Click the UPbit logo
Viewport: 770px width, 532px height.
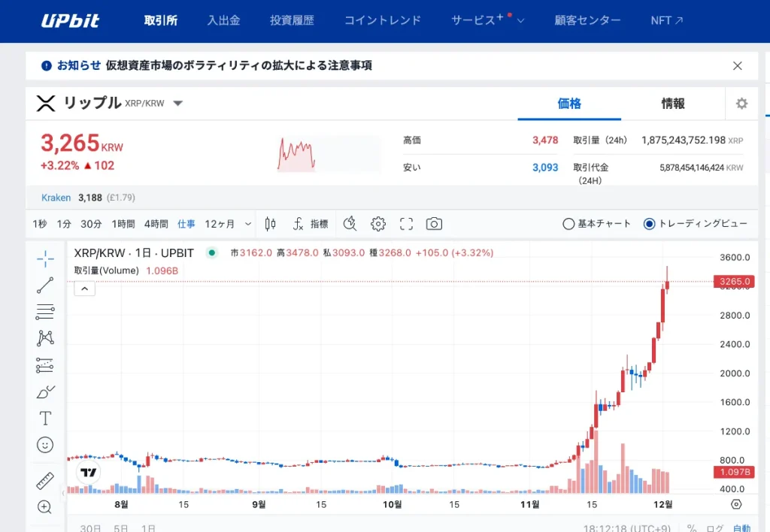coord(70,20)
